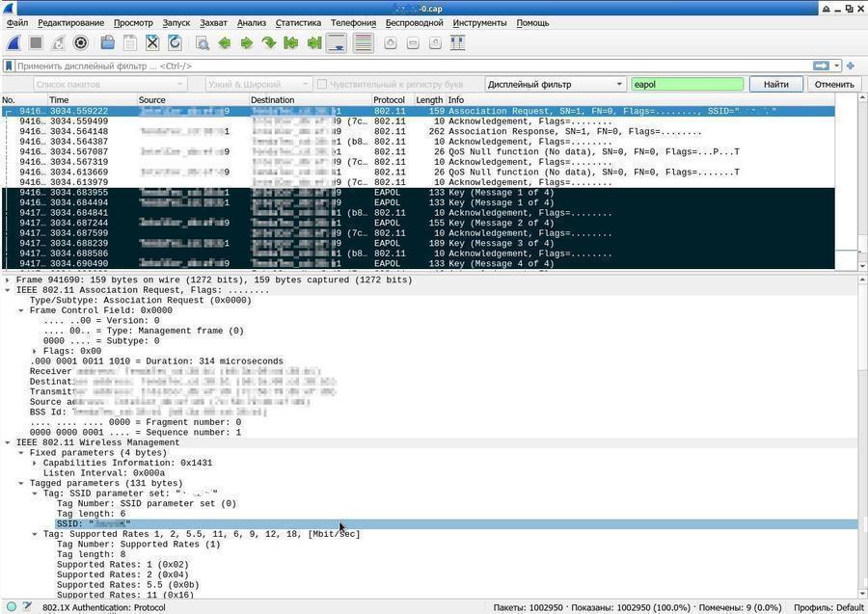Click the stop capture square icon

pos(36,43)
